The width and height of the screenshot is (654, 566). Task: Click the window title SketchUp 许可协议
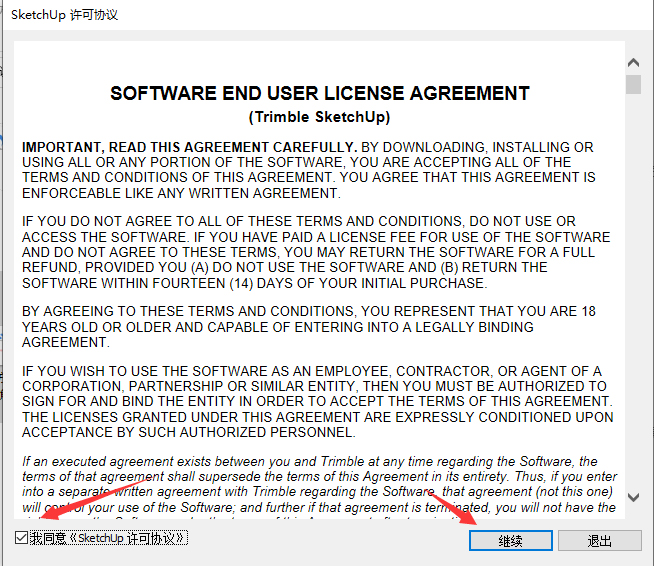click(65, 15)
